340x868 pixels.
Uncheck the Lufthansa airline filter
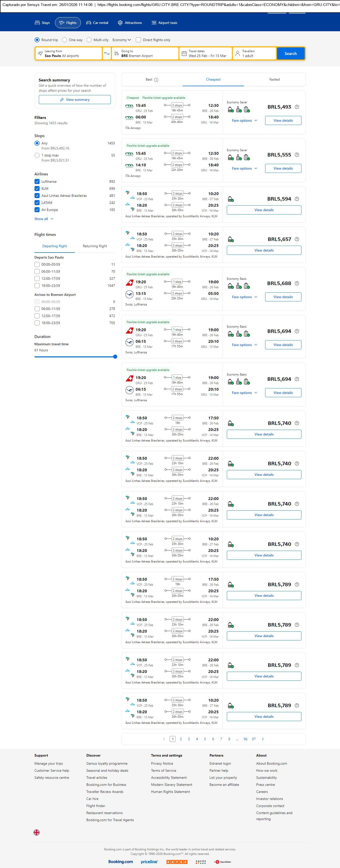(37, 181)
